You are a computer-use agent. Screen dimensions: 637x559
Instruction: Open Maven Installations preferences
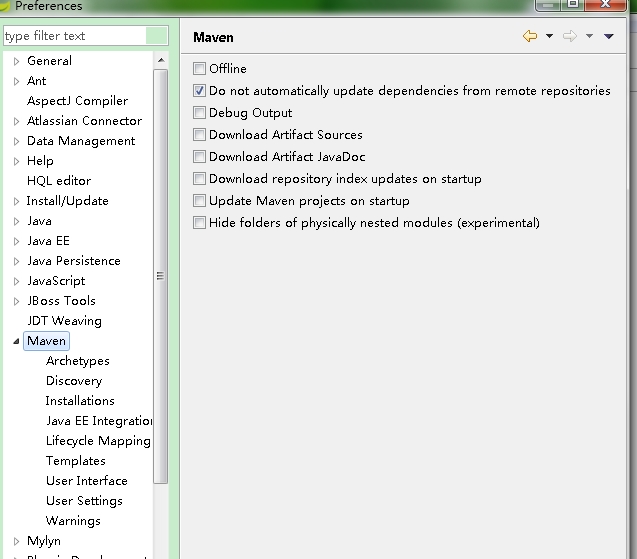click(80, 401)
